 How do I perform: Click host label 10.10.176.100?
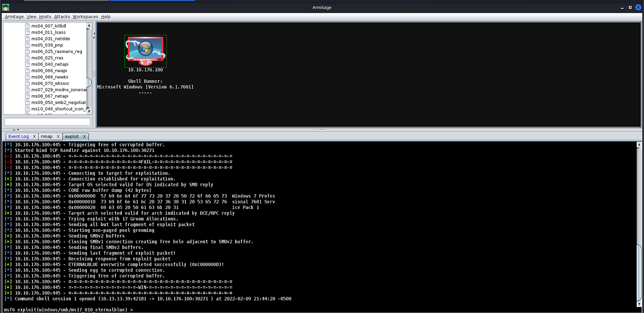coord(145,70)
